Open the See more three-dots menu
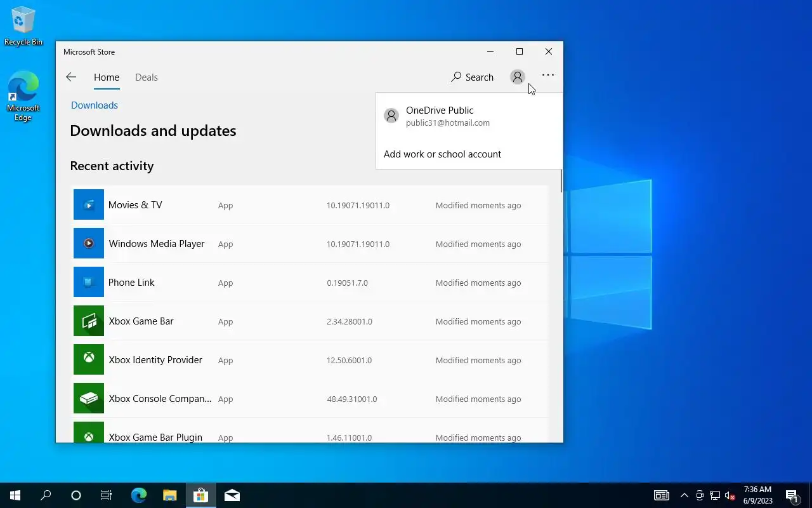 (548, 75)
